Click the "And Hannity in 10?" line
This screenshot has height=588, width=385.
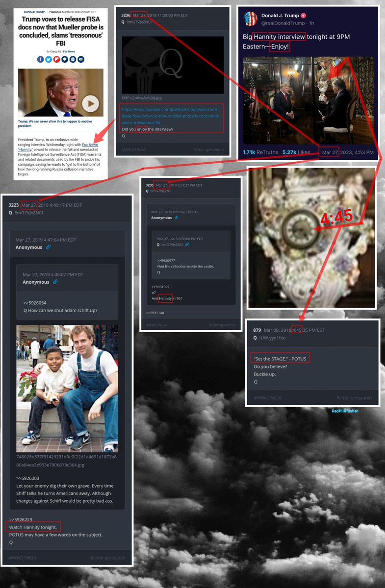coord(167,298)
